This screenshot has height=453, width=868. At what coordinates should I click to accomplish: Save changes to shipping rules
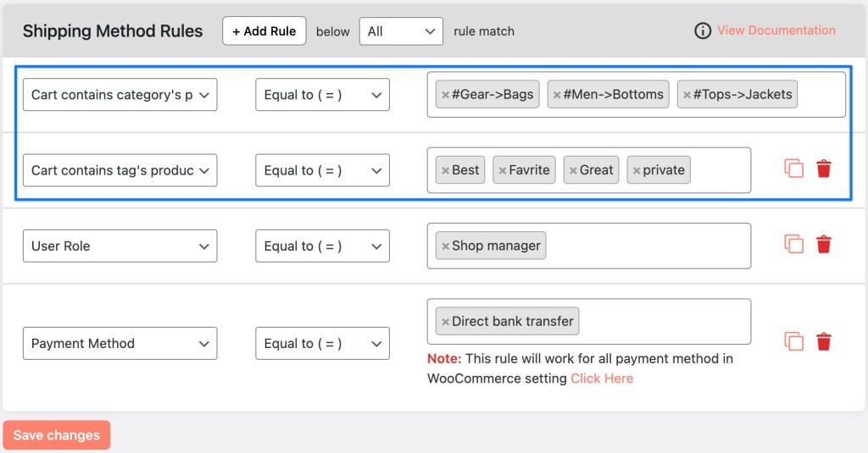point(57,435)
